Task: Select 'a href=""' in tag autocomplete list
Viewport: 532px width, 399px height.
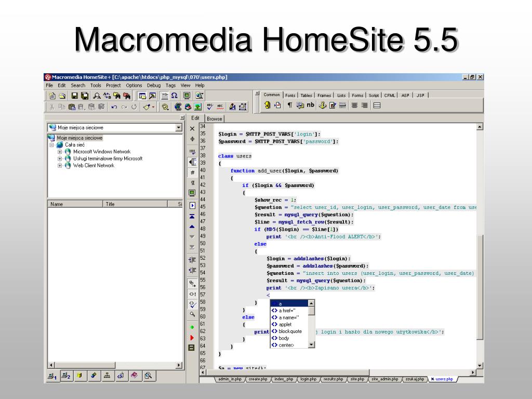Action: click(289, 311)
